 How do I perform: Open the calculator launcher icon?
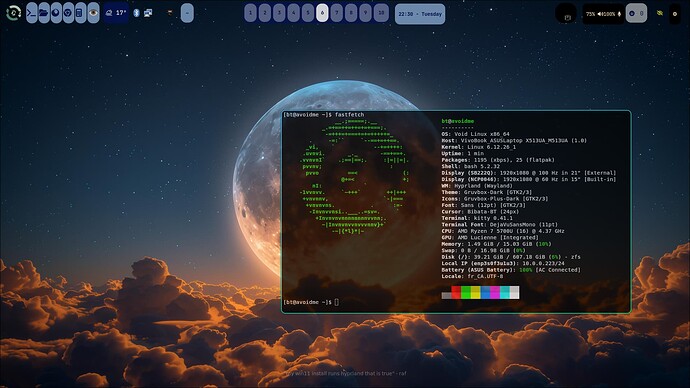(80, 13)
